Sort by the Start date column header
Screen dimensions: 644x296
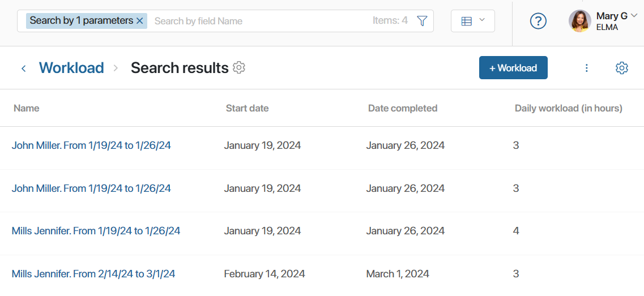pyautogui.click(x=248, y=109)
